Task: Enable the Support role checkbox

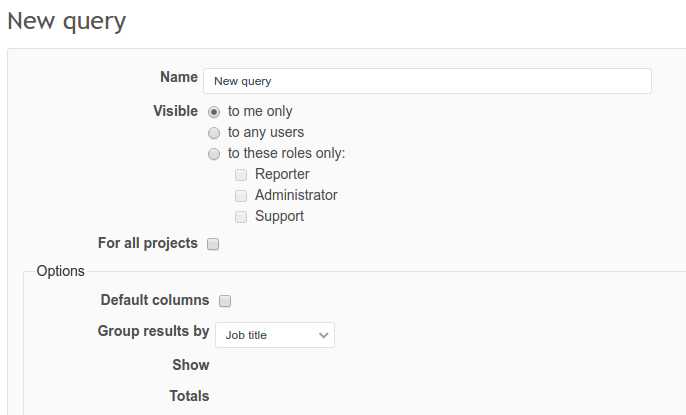Action: click(241, 217)
